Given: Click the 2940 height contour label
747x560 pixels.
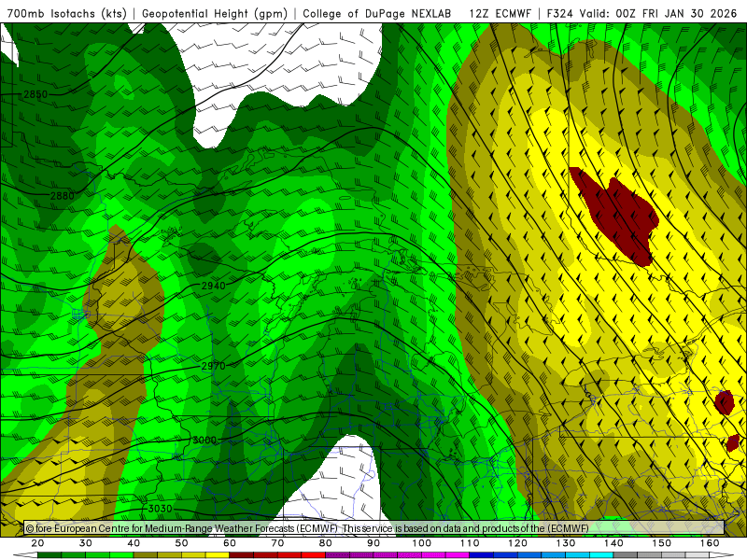Looking at the screenshot, I should (214, 286).
